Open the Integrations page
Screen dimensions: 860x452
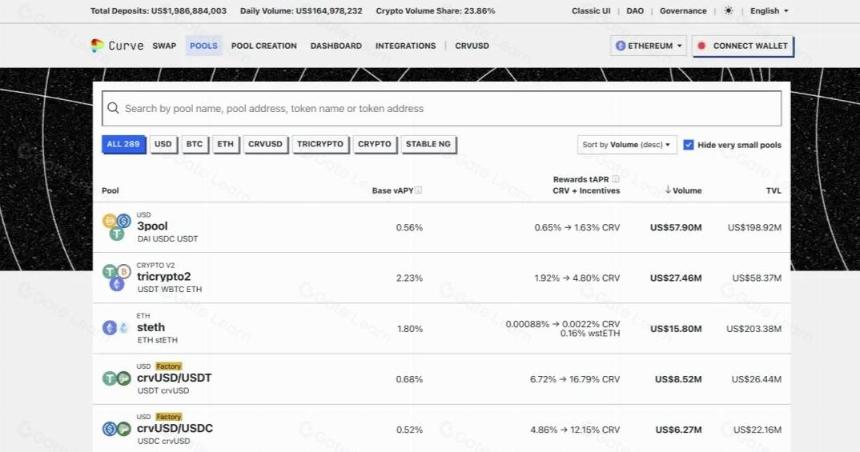click(405, 46)
